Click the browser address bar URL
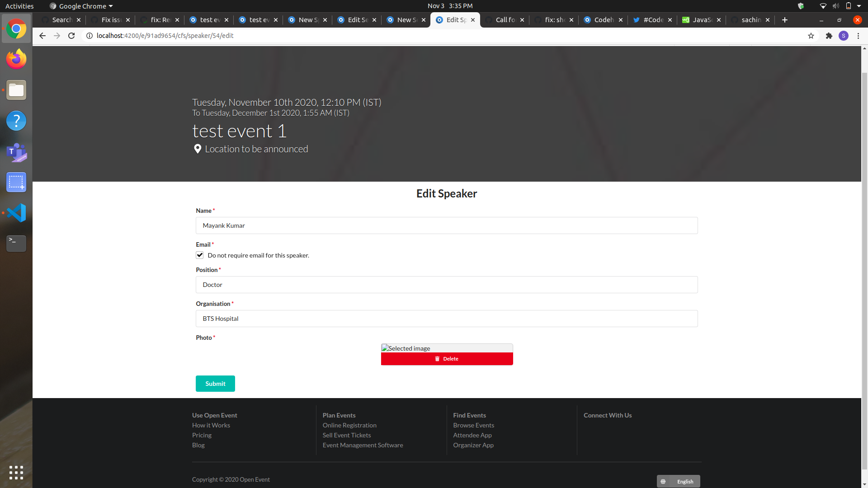Viewport: 868px width, 488px height. click(x=165, y=36)
